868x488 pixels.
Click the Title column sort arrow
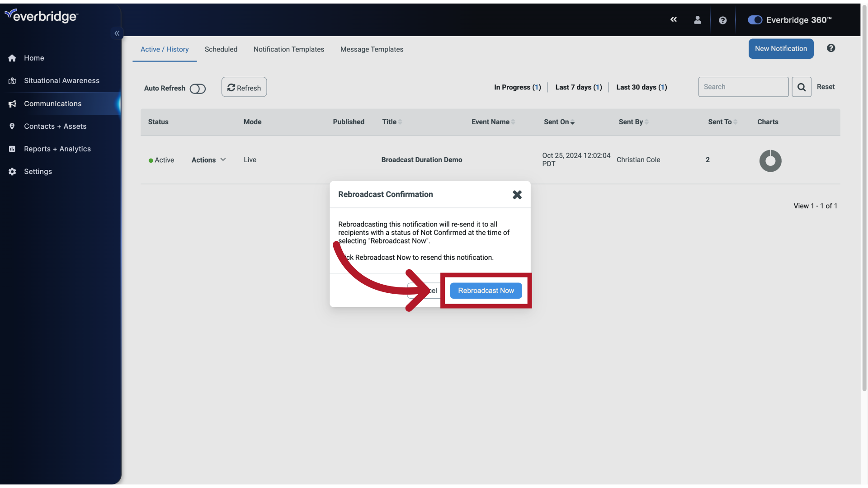[x=400, y=122]
